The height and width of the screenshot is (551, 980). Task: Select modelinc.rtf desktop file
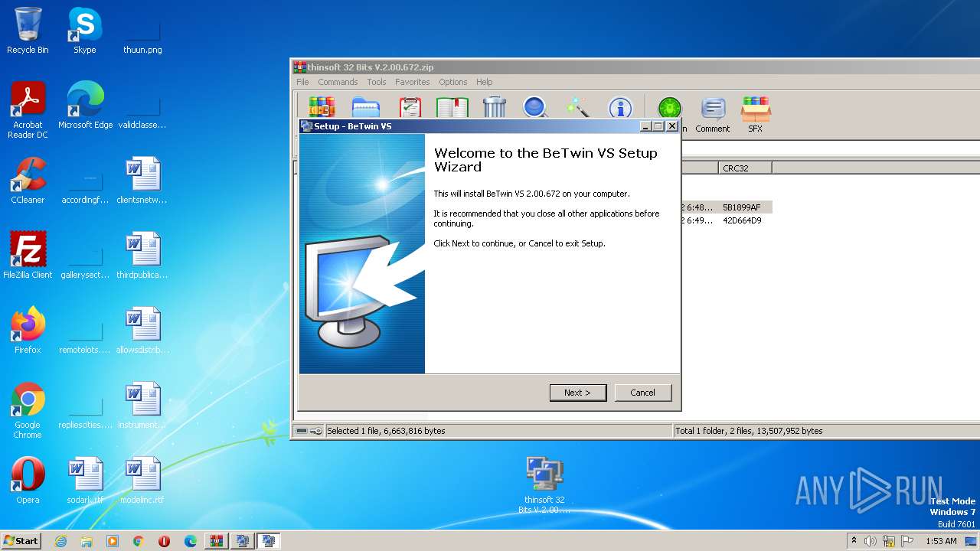click(x=142, y=481)
